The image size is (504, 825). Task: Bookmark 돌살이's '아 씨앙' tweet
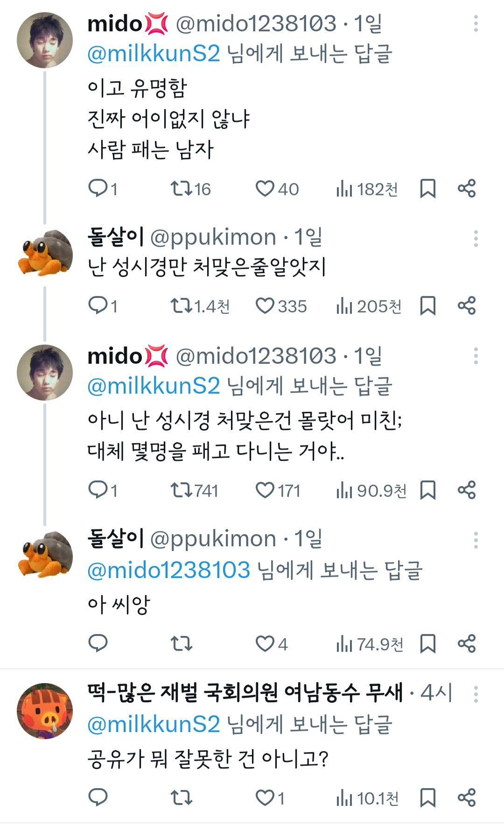coord(428,644)
